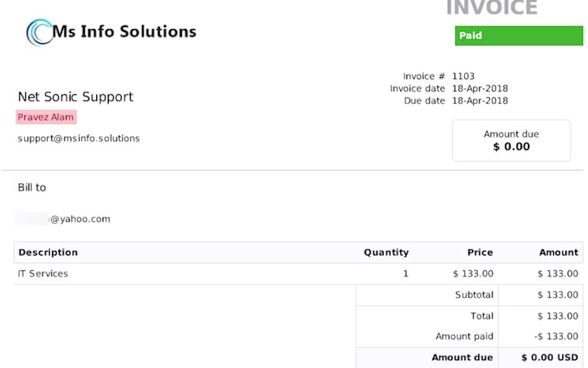Image resolution: width=588 pixels, height=368 pixels.
Task: Click the Amount column header
Action: click(558, 252)
